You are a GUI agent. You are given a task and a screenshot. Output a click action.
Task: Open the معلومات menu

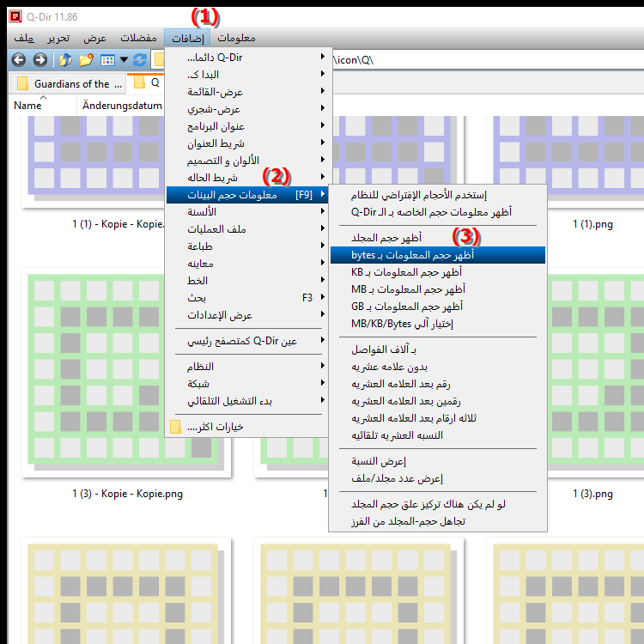tap(236, 38)
